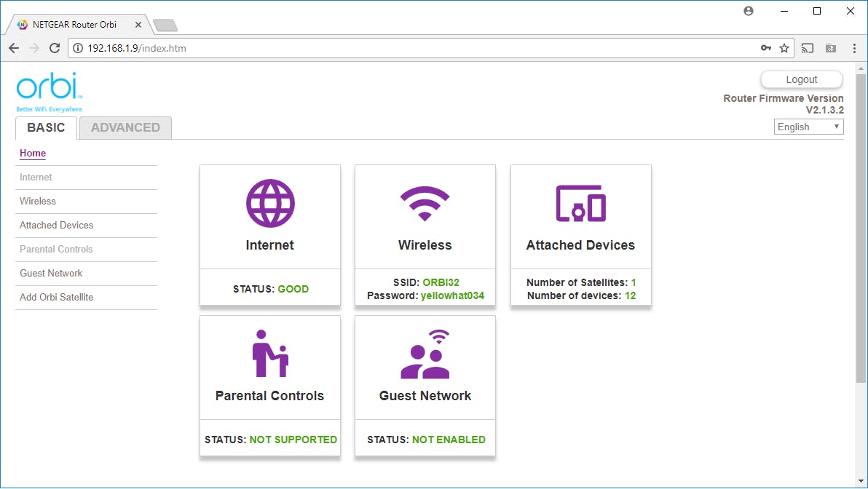868x489 pixels.
Task: Open Wireless in the sidebar menu
Action: pyautogui.click(x=38, y=202)
